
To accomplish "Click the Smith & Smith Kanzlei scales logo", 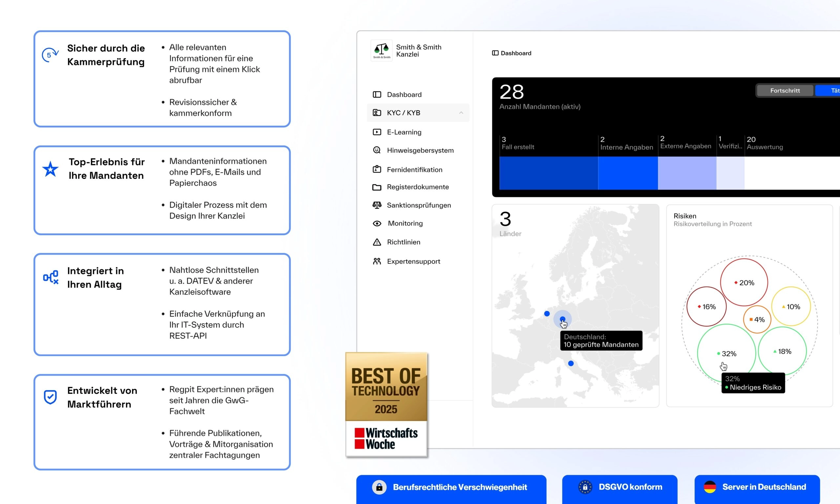I will coord(381,51).
